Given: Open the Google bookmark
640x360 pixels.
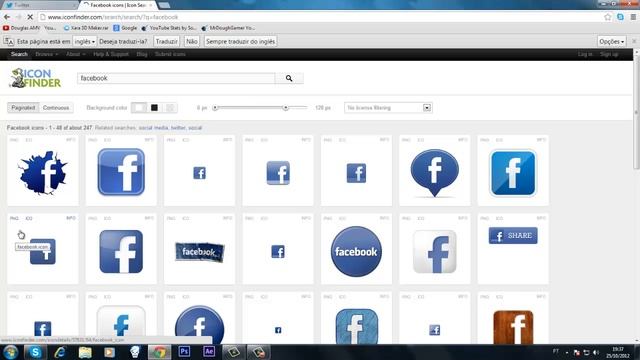Looking at the screenshot, I should [125, 28].
